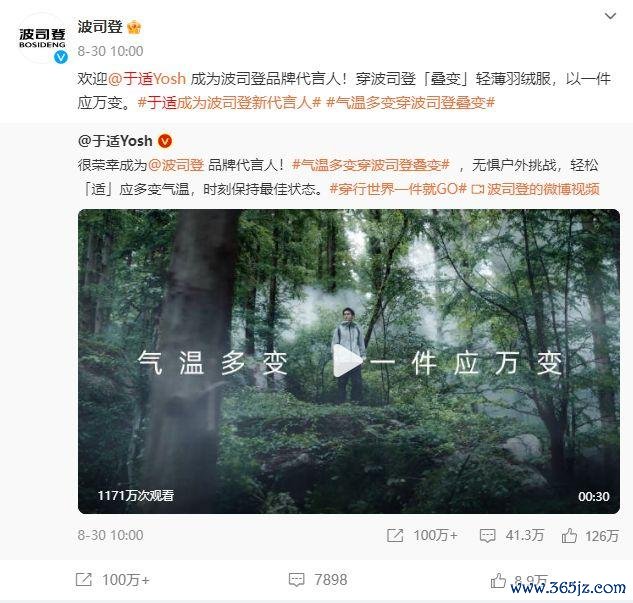
Task: Open the 波司登的微博视频 link
Action: (535, 189)
